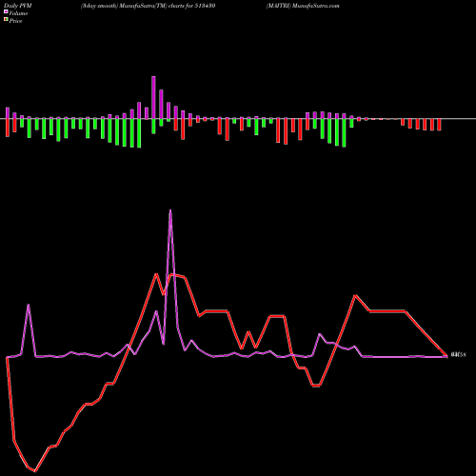Click the green-red Price legend swatch
476x476 pixels.
click(6, 20)
